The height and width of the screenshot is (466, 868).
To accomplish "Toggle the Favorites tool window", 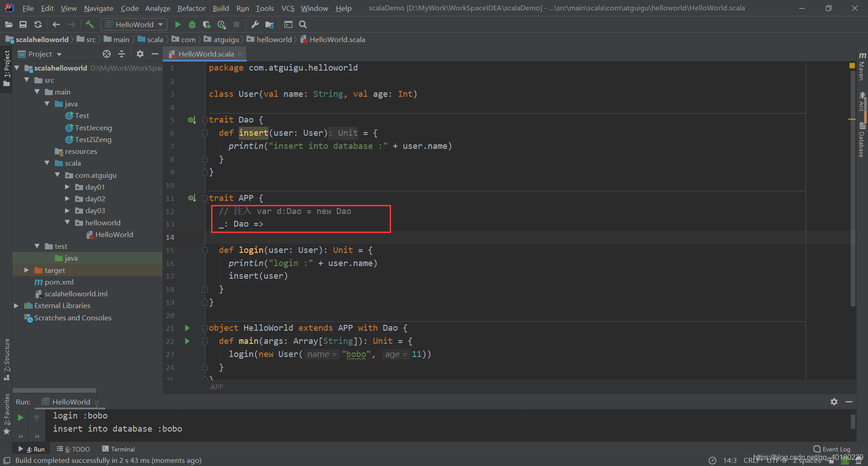I will (6, 414).
